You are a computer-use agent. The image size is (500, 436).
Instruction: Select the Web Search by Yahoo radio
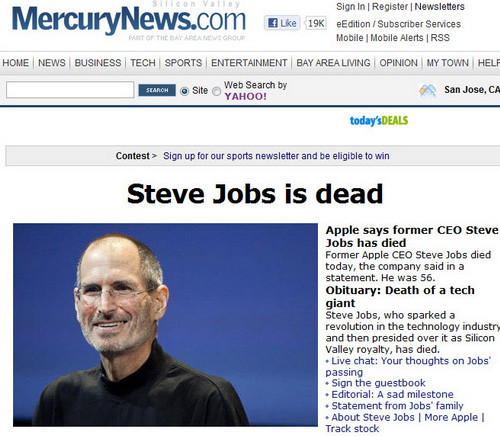pyautogui.click(x=216, y=91)
